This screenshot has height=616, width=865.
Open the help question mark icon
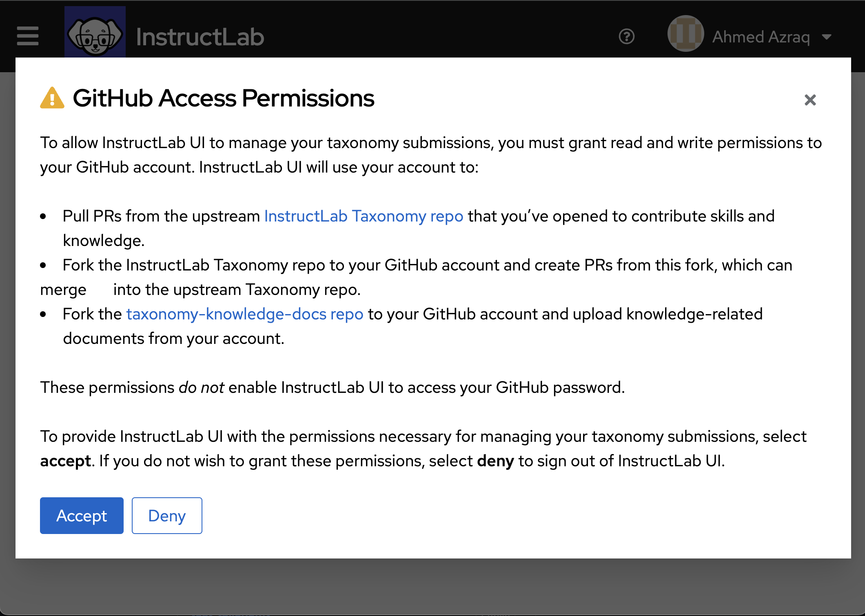coord(627,37)
